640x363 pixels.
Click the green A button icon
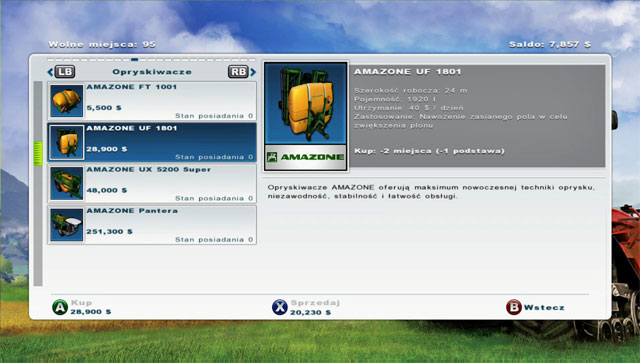[60, 307]
